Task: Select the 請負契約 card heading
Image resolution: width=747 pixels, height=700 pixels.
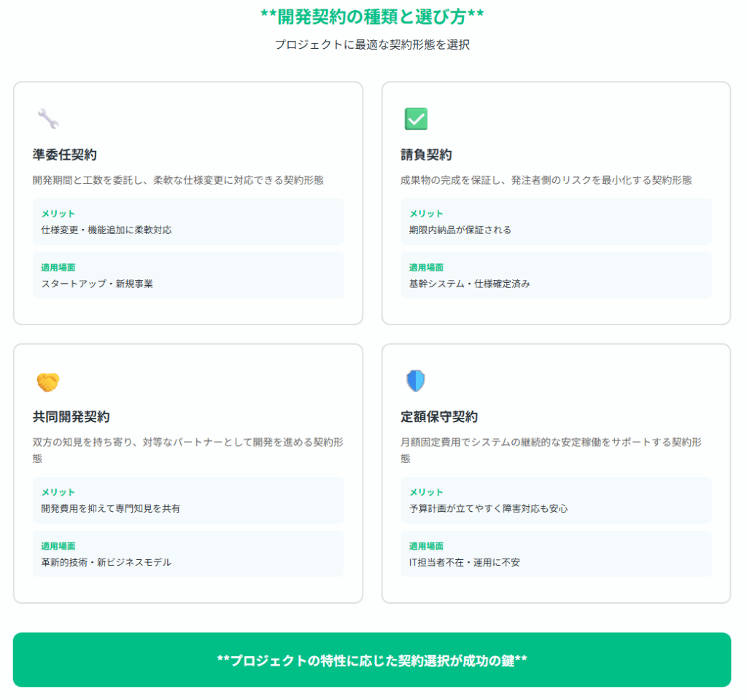Action: pos(426,155)
